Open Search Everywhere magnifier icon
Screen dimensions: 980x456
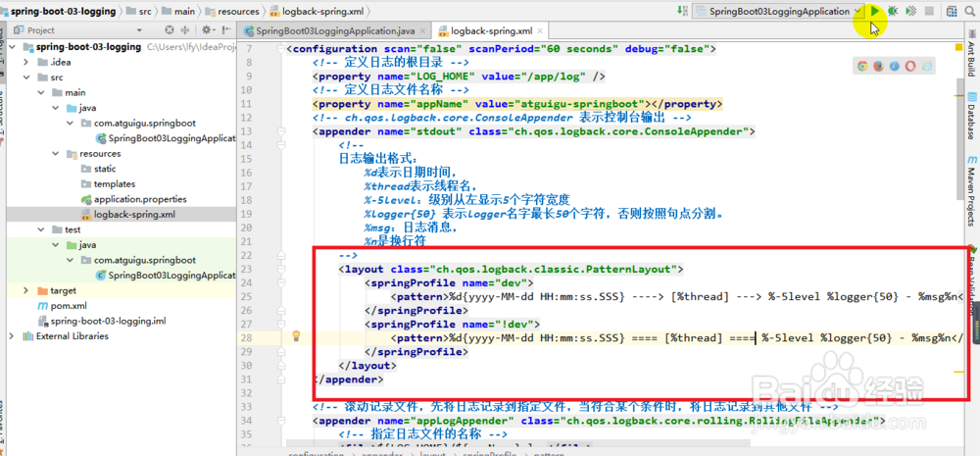coord(970,11)
